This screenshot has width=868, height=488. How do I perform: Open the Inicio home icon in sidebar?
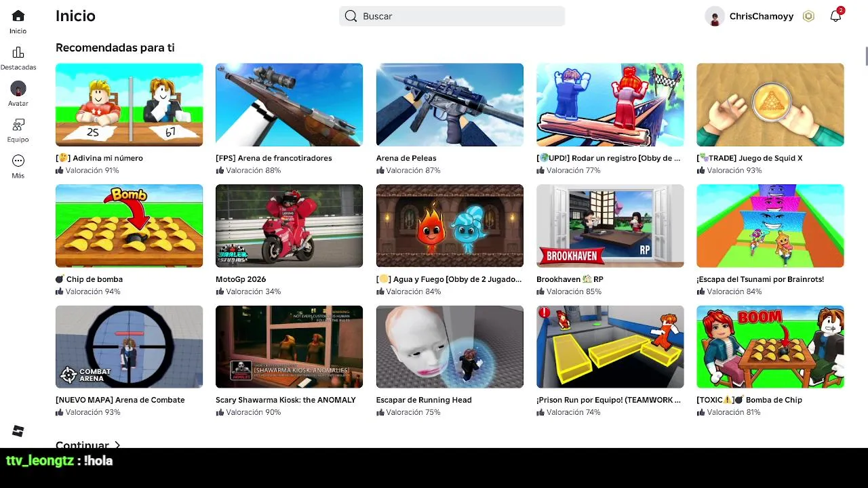18,16
